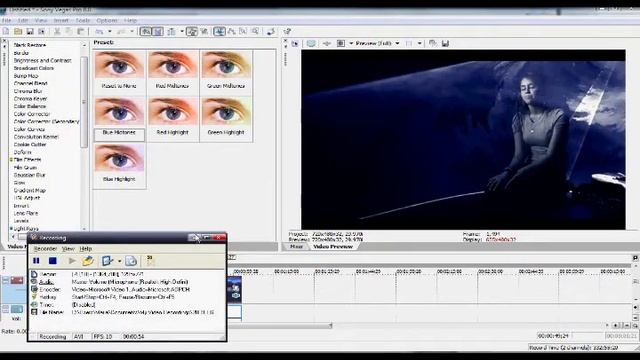The width and height of the screenshot is (640, 360).
Task: Copy preview snapshot to clipboard icon
Action: click(433, 43)
